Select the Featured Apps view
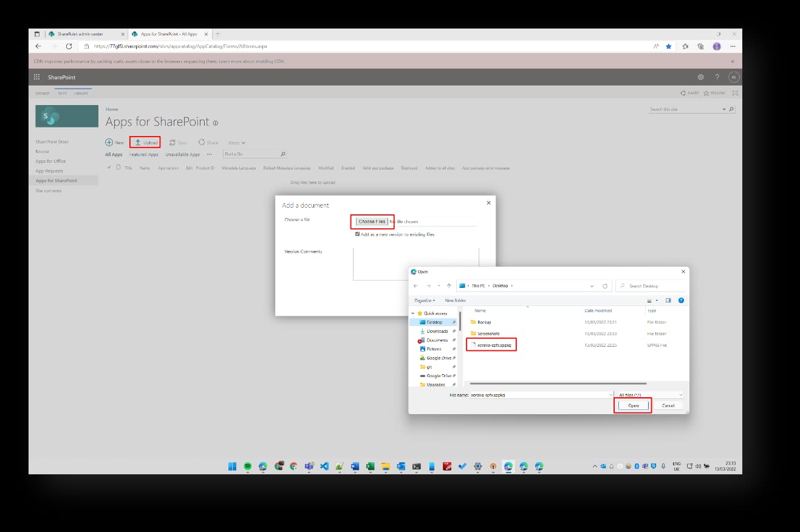Image resolution: width=800 pixels, height=532 pixels. tap(144, 154)
